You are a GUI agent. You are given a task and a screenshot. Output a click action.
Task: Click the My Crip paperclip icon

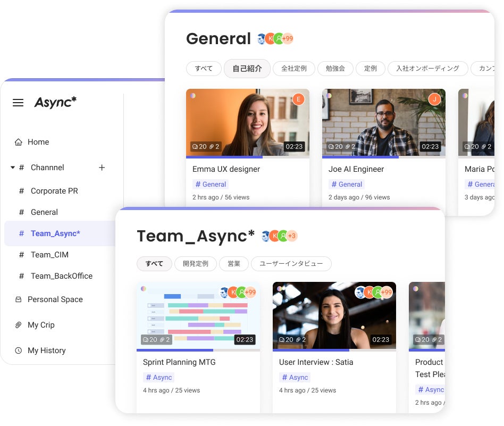pyautogui.click(x=18, y=325)
